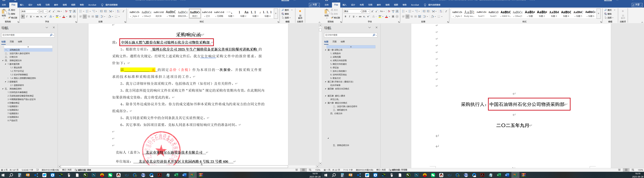Viewport: 644px width, 178px height.
Task: Open 插入 tab in left Word window
Action: (22, 5)
